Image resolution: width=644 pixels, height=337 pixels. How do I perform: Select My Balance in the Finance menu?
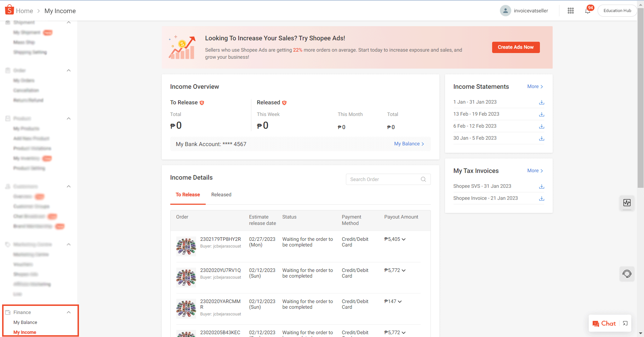click(25, 322)
